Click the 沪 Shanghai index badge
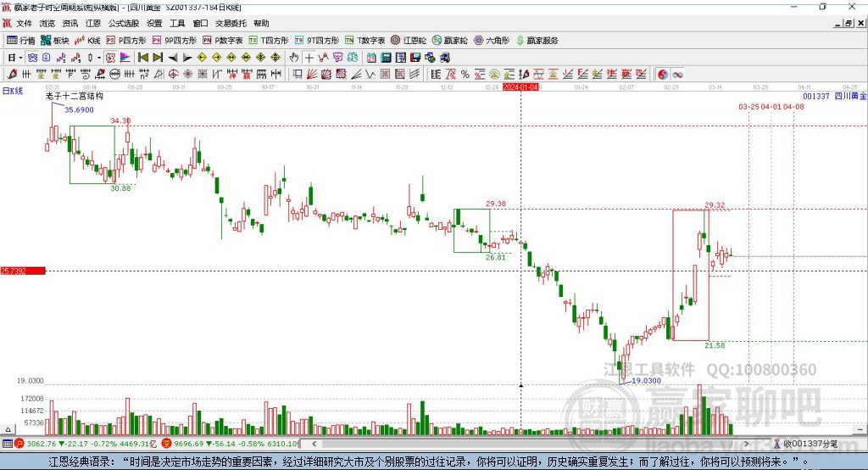 coord(19,444)
